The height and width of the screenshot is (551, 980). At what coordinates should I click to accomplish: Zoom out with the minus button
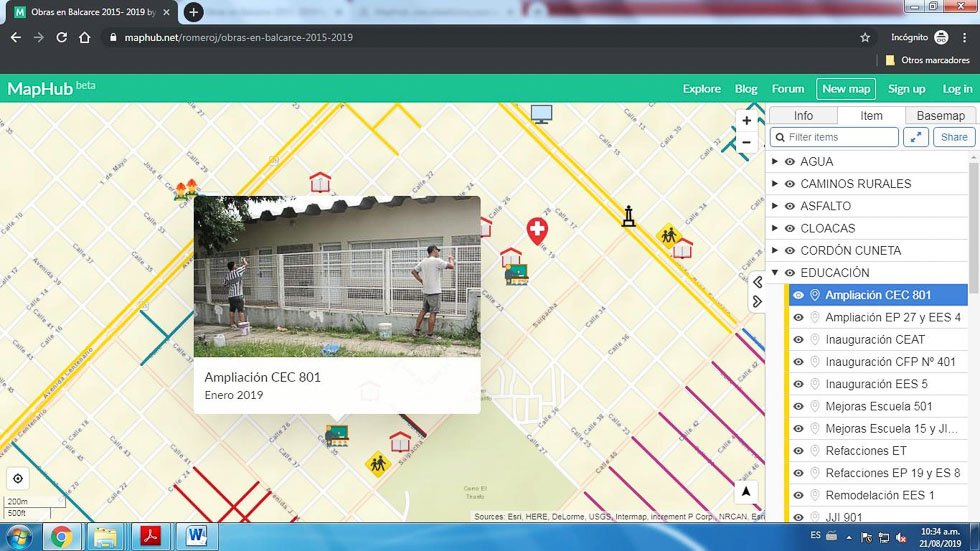click(x=746, y=142)
